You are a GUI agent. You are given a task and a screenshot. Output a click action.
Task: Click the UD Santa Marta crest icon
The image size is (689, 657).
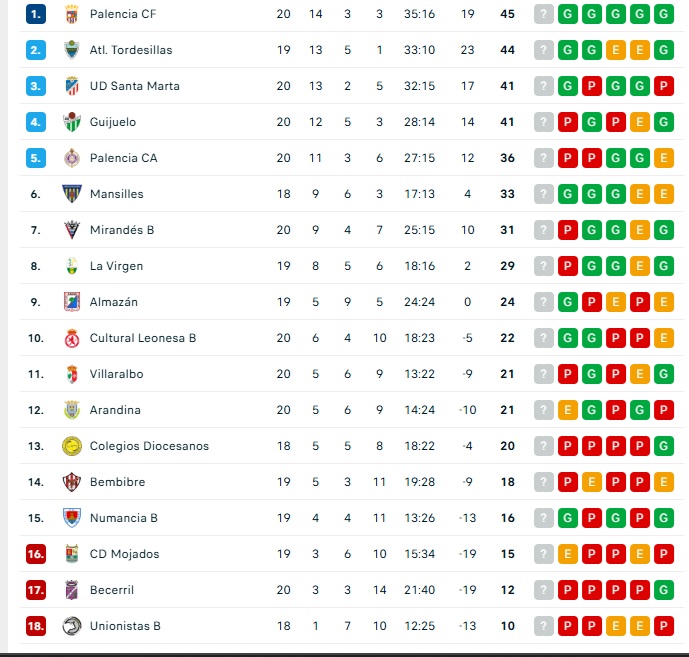pyautogui.click(x=71, y=86)
